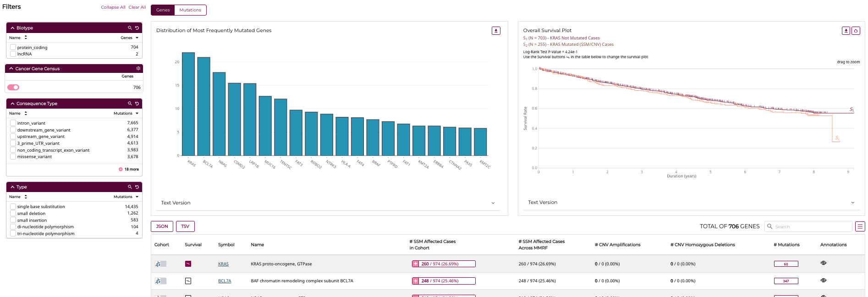Reset the Consequence Type filter

click(137, 104)
